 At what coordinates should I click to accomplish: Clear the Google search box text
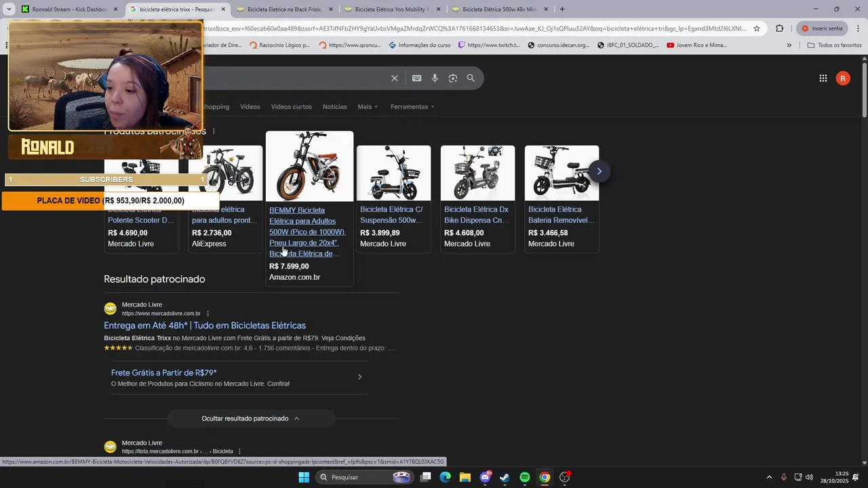395,78
